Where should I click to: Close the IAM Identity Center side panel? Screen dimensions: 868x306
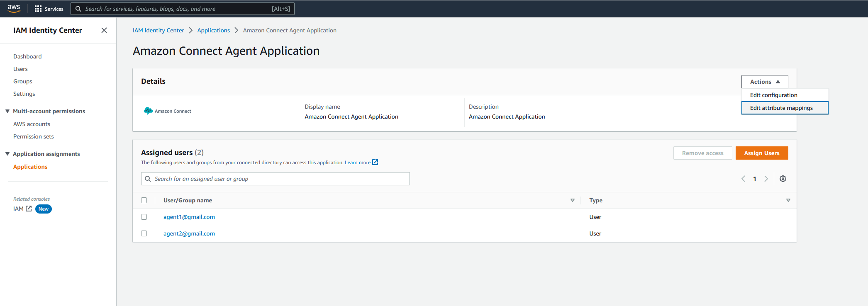click(104, 30)
